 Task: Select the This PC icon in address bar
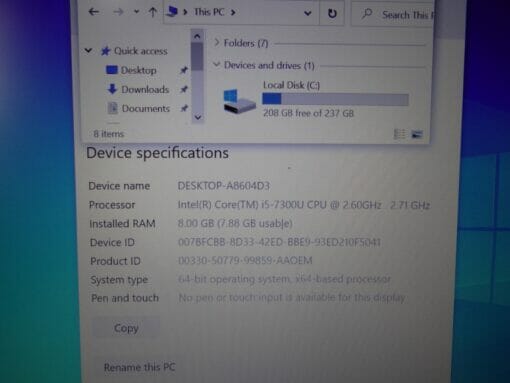[172, 12]
